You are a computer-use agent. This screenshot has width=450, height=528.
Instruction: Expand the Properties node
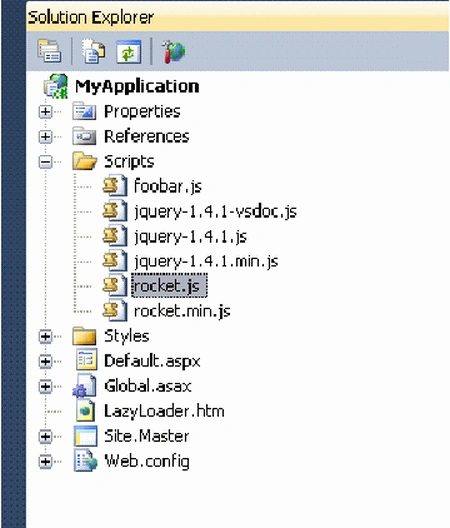pyautogui.click(x=45, y=112)
